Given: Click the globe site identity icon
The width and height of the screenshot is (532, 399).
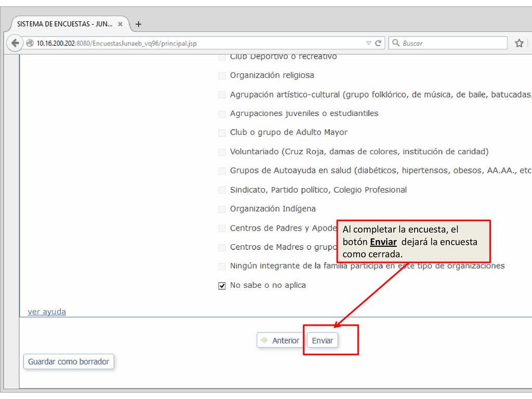Looking at the screenshot, I should point(30,43).
